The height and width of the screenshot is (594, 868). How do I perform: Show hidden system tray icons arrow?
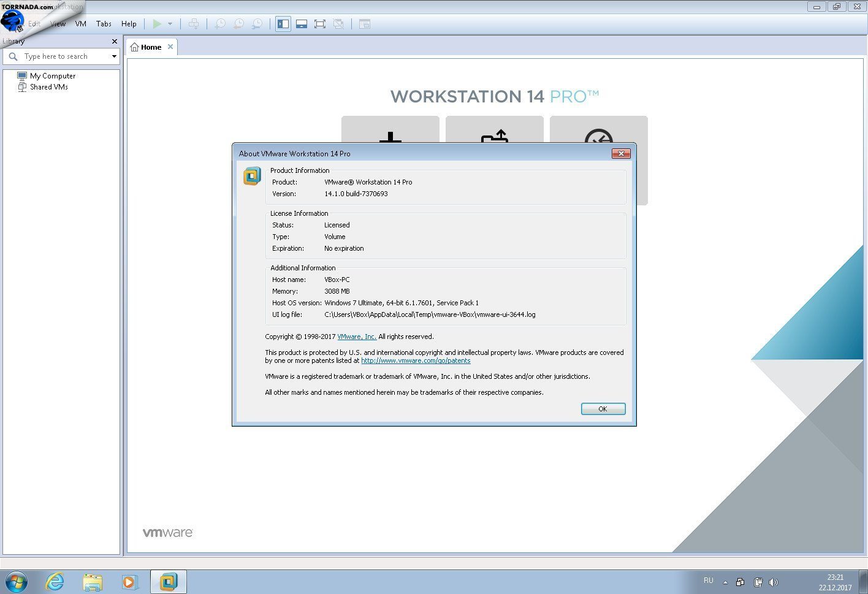pyautogui.click(x=725, y=582)
